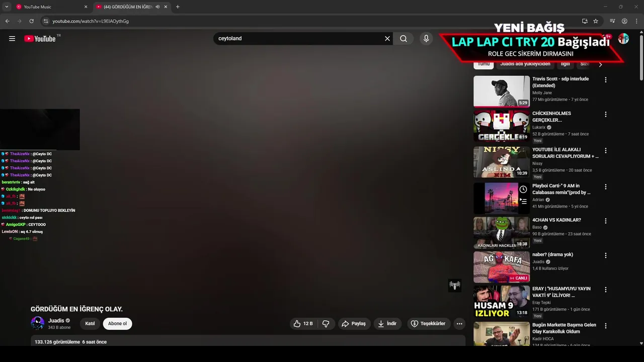Open account avatar menu at top right

pyautogui.click(x=623, y=39)
